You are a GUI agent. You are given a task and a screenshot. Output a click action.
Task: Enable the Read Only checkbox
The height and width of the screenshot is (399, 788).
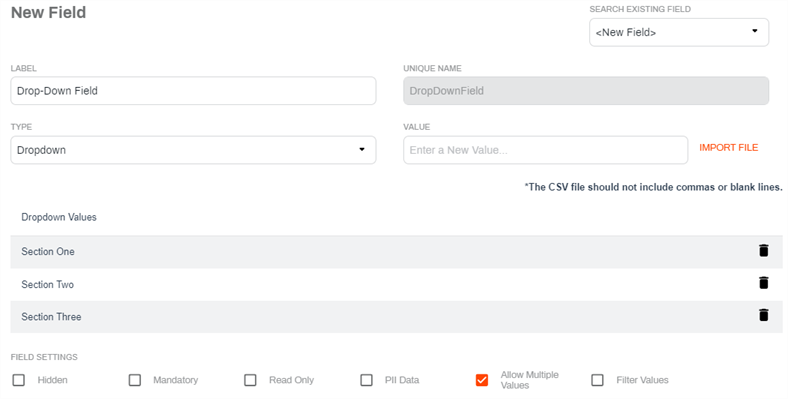(x=250, y=380)
